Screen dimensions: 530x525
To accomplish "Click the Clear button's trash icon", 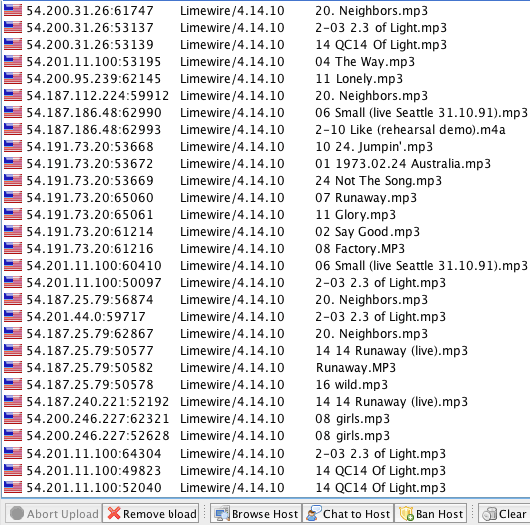I will [x=489, y=514].
